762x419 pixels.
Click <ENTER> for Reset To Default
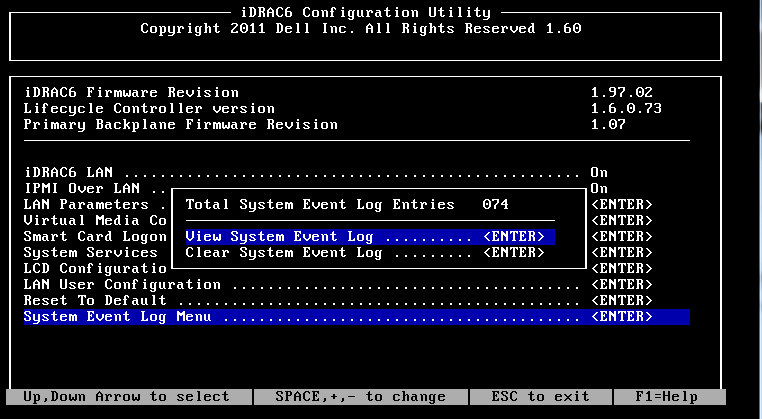622,301
